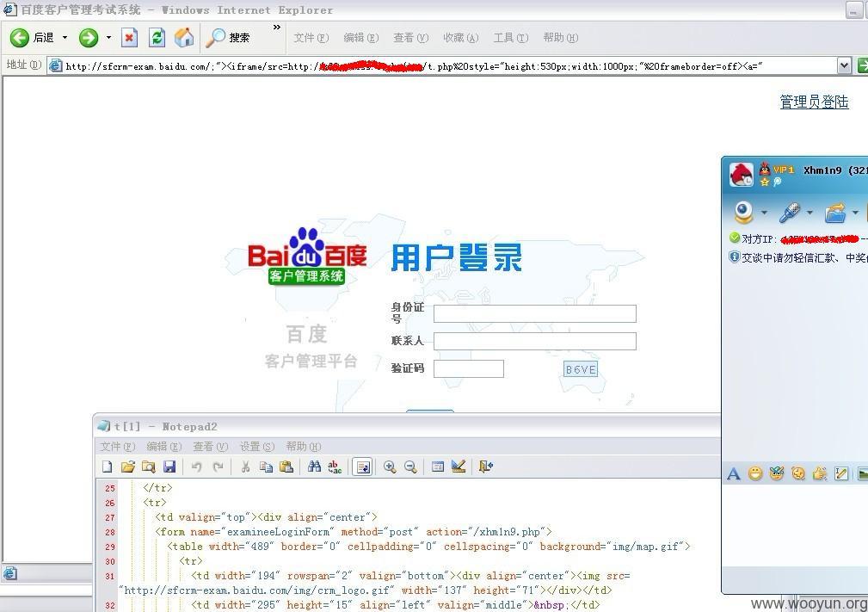
Task: Click the IE address bar URL field
Action: [443, 66]
